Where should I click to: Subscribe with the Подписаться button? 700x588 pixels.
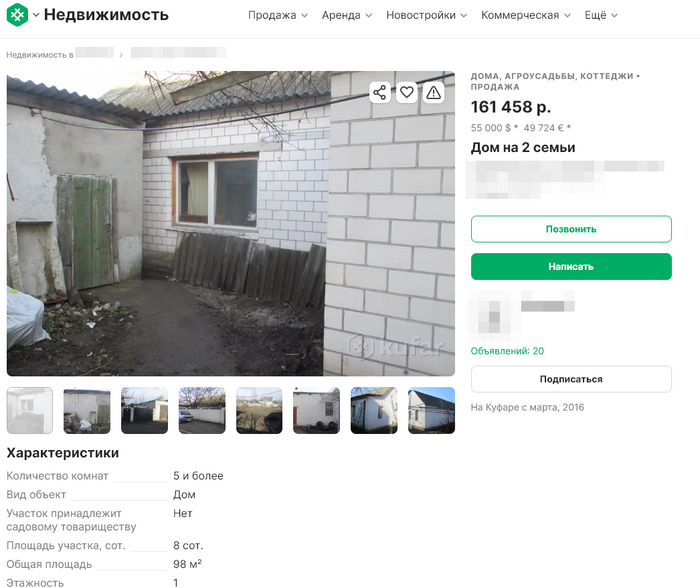(x=571, y=379)
